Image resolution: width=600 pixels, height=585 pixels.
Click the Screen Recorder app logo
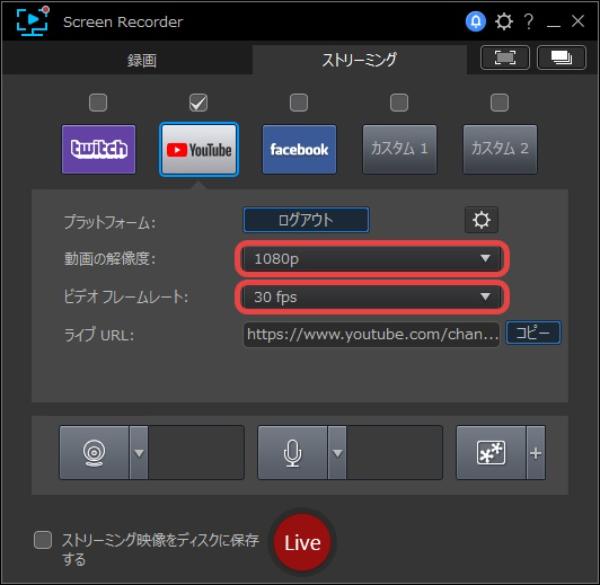(x=33, y=21)
